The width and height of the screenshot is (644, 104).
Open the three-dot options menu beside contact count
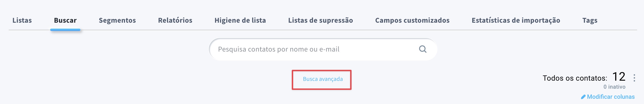click(x=634, y=78)
